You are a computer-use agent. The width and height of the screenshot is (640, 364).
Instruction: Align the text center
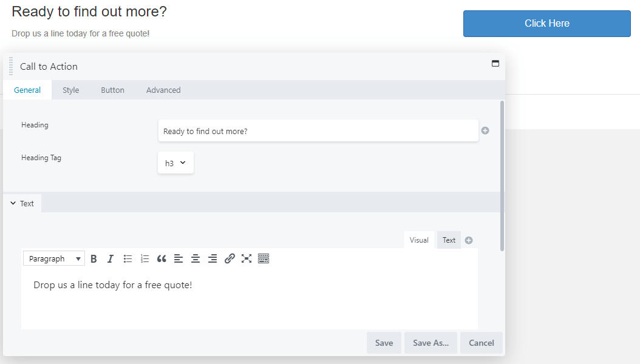click(x=196, y=258)
